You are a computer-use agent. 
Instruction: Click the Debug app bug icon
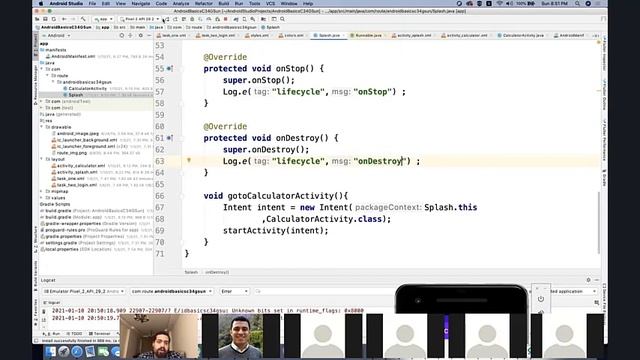point(192,19)
